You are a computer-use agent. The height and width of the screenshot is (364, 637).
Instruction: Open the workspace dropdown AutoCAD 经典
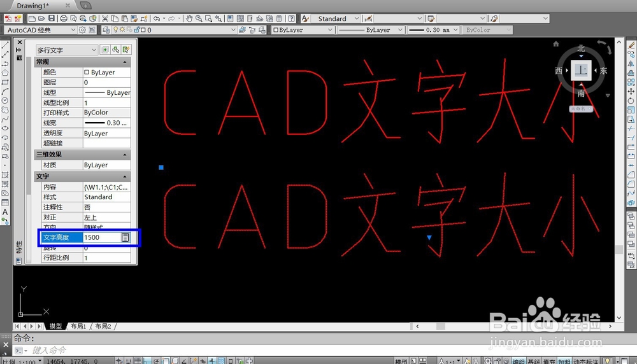pyautogui.click(x=41, y=30)
